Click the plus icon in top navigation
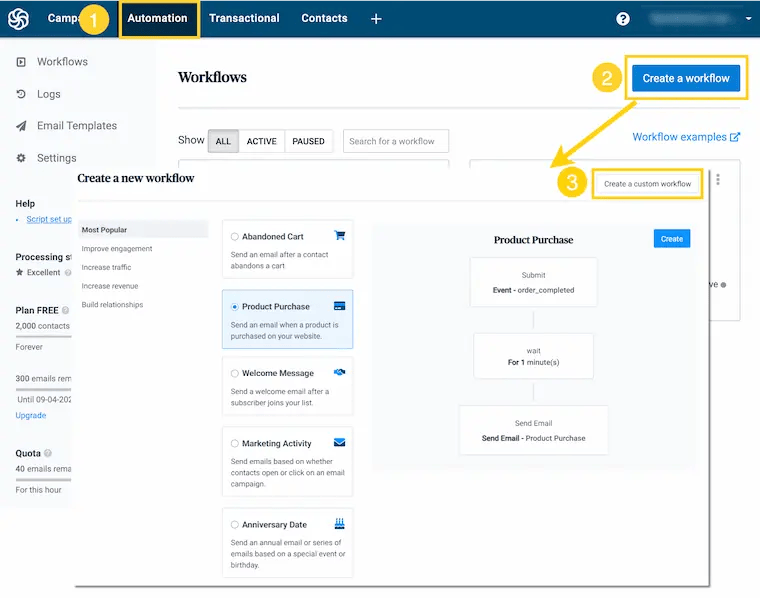The image size is (760, 598). point(376,18)
